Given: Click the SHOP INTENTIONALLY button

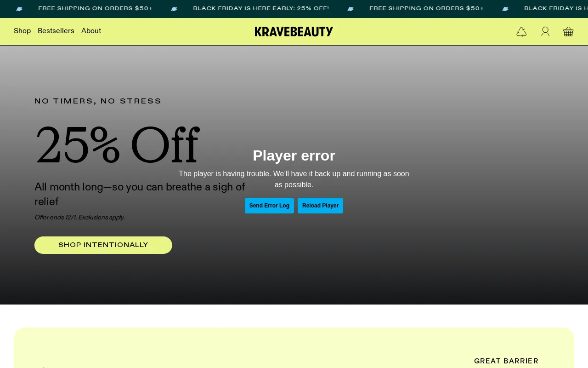Looking at the screenshot, I should [x=103, y=245].
